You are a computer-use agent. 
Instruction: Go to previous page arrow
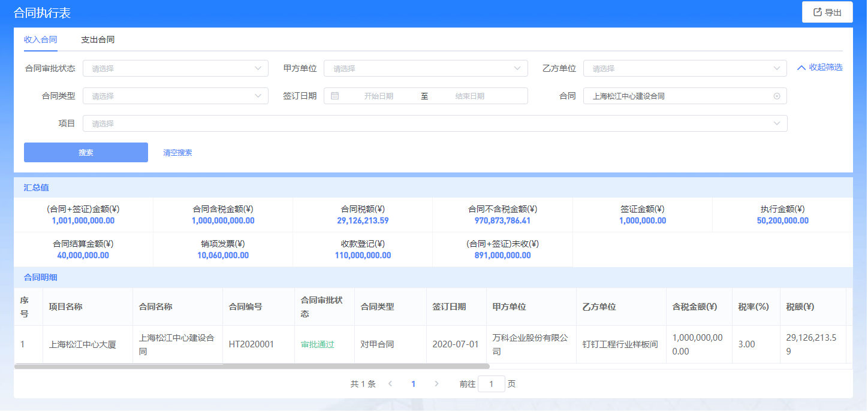pos(390,384)
